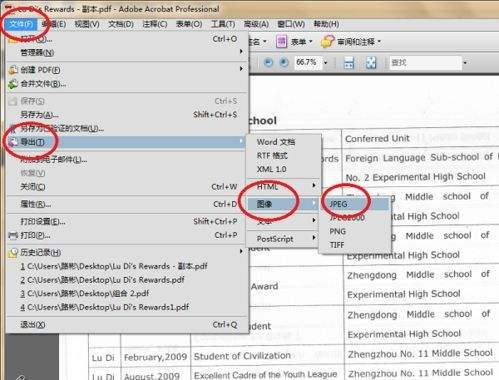
Task: Select the 文本 export entry
Action: point(283,221)
